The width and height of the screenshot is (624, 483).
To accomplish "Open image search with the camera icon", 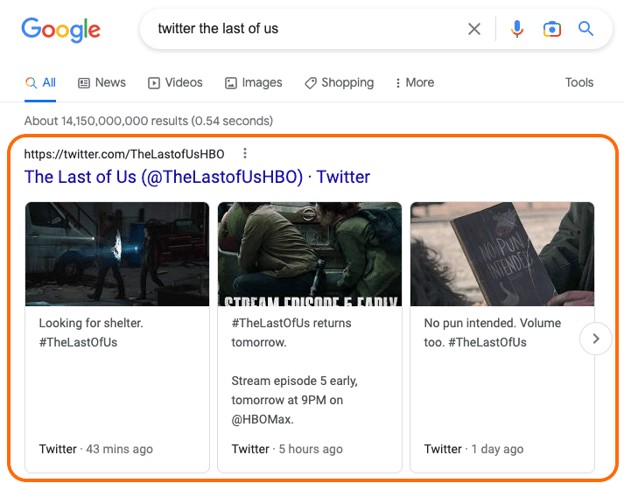I will [552, 29].
